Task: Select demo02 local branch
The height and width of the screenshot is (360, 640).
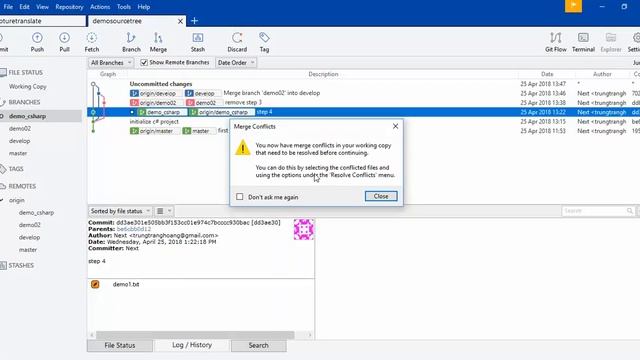Action: point(20,129)
